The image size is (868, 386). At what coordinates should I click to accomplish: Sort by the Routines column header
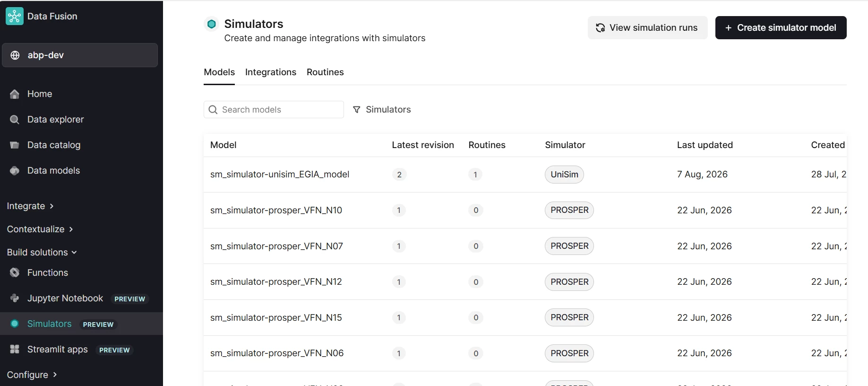click(487, 145)
